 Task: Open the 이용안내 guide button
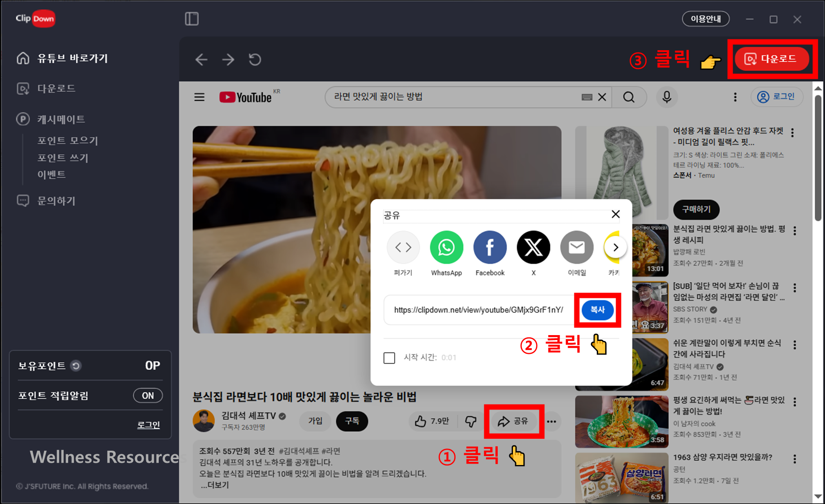(706, 19)
